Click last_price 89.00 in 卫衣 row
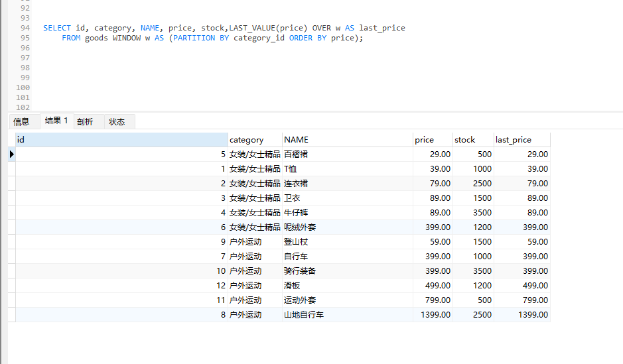The width and height of the screenshot is (623, 364). coord(522,198)
